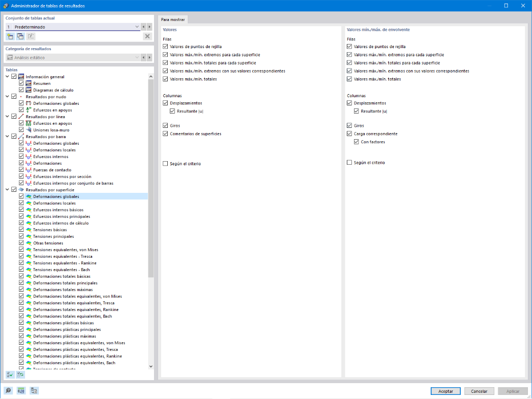The image size is (532, 399).
Task: Select Esfuerzos internos básicos row
Action: click(58, 210)
